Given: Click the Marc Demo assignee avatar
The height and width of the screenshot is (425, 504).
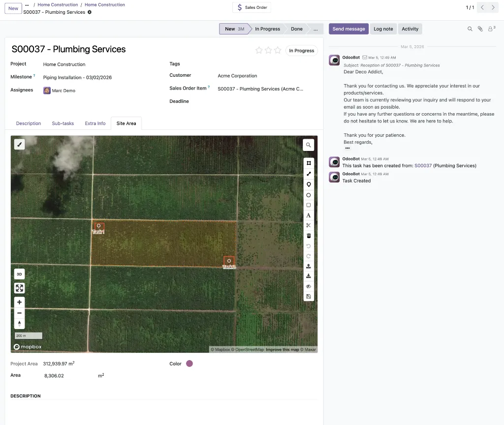Looking at the screenshot, I should 47,91.
